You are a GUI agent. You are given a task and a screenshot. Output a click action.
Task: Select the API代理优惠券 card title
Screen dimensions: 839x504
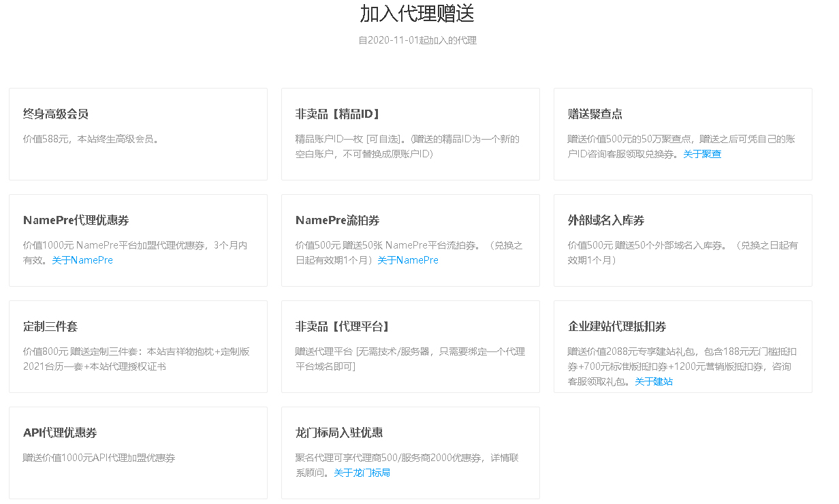coord(60,432)
